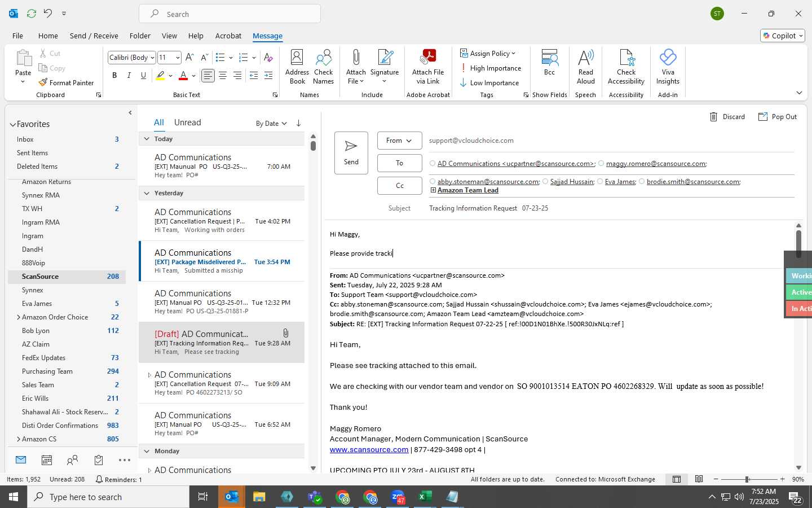Click the Undo icon in title bar

pyautogui.click(x=48, y=13)
